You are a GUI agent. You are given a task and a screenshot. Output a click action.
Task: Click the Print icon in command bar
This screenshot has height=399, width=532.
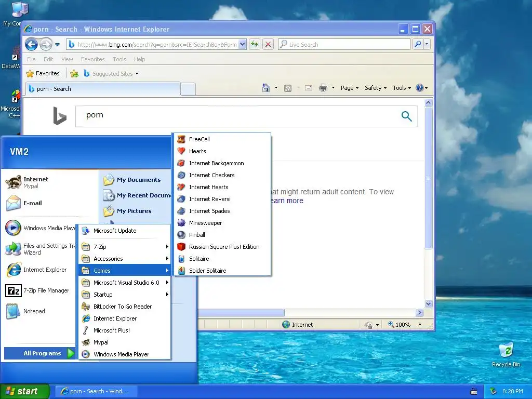tap(323, 88)
